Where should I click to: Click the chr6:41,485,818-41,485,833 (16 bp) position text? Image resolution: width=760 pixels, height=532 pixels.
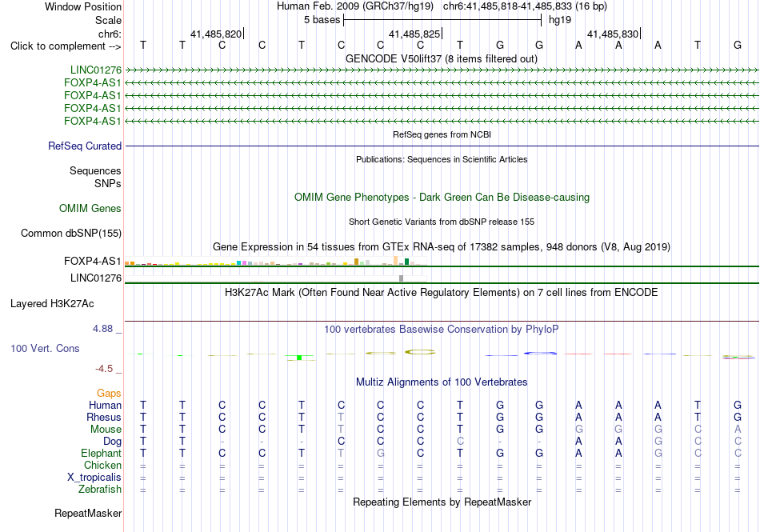(x=525, y=6)
